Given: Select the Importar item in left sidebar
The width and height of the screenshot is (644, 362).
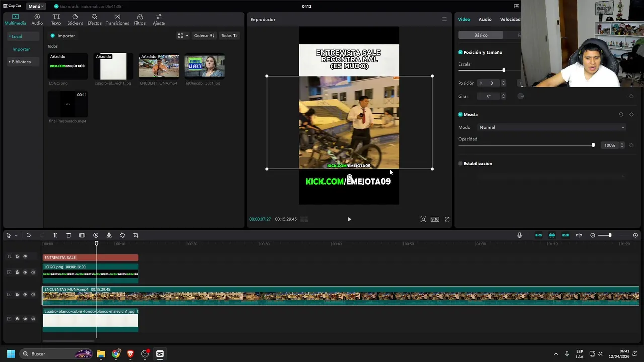Looking at the screenshot, I should [21, 49].
